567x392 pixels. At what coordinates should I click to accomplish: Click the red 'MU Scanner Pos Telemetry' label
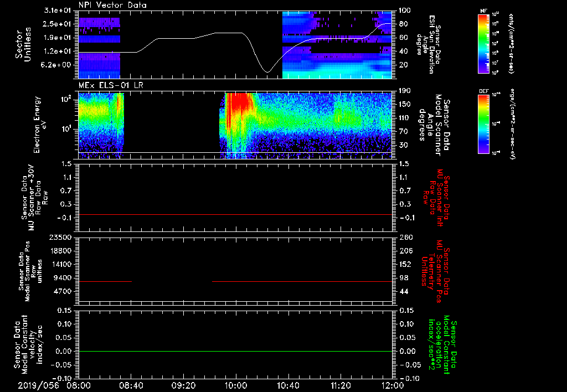tap(434, 271)
